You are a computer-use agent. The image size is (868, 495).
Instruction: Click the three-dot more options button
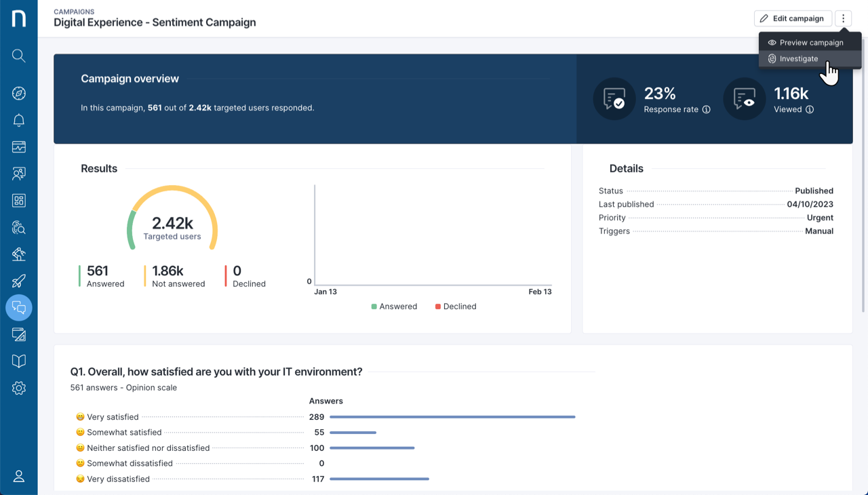tap(843, 19)
